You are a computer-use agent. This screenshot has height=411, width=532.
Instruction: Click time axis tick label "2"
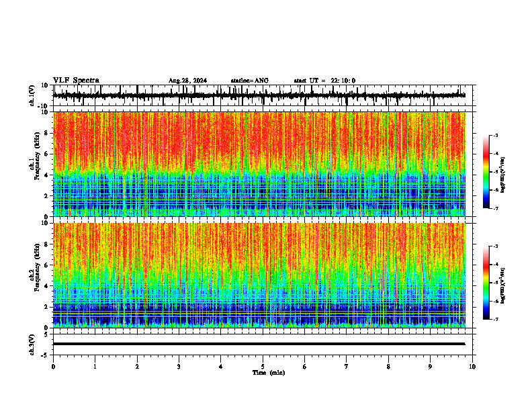point(137,367)
